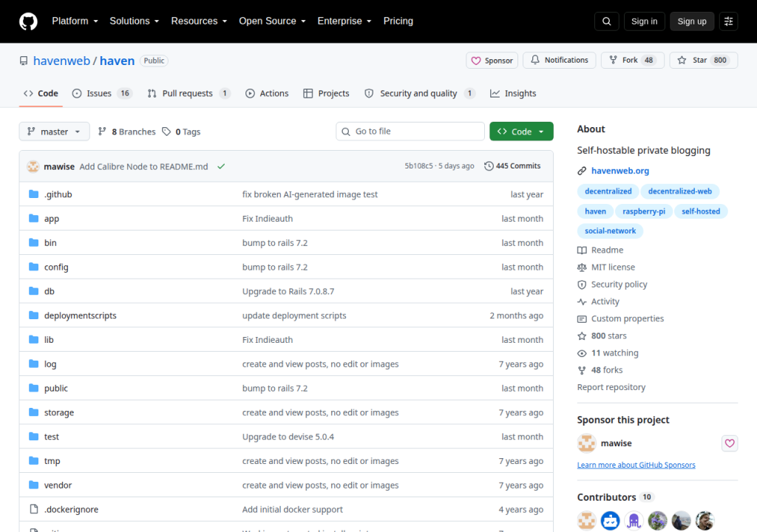Open the deploymentscripts folder

click(80, 316)
